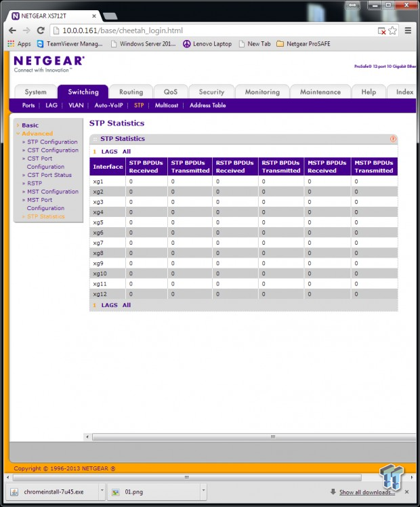Screen dimensions: 420x507
Task: Select STP Statistics in the sidebar
Action: tap(46, 217)
